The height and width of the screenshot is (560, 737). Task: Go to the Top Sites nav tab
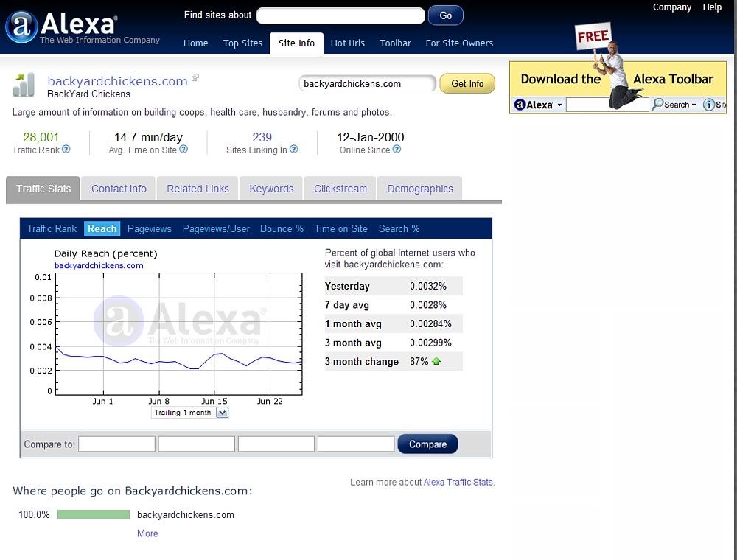242,43
